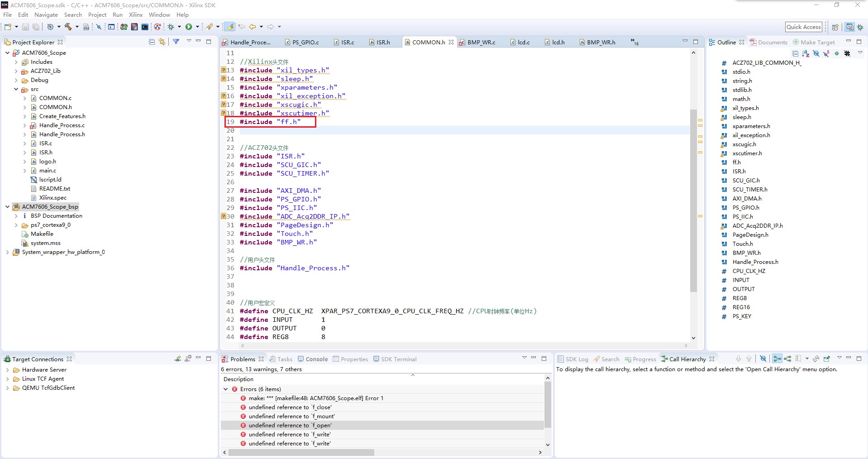
Task: Click the Build hammer icon
Action: click(x=68, y=27)
